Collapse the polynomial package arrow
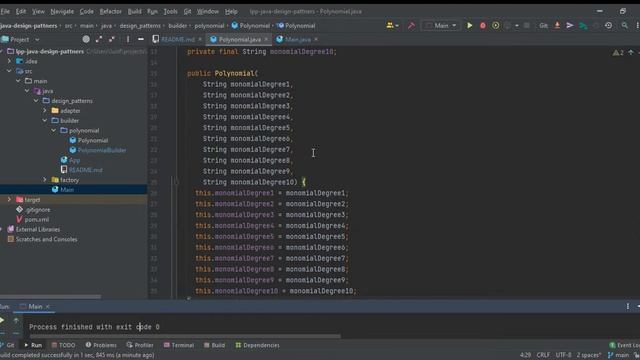The image size is (640, 360). click(54, 130)
